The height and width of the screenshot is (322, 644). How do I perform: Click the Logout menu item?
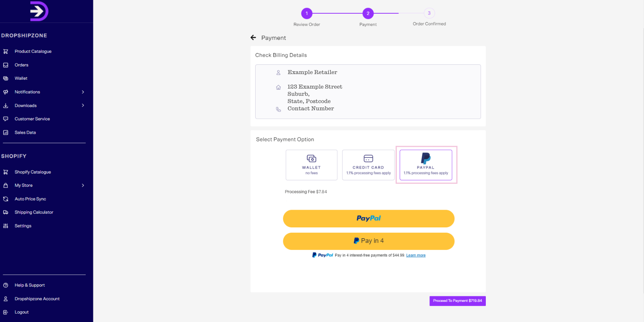point(21,312)
